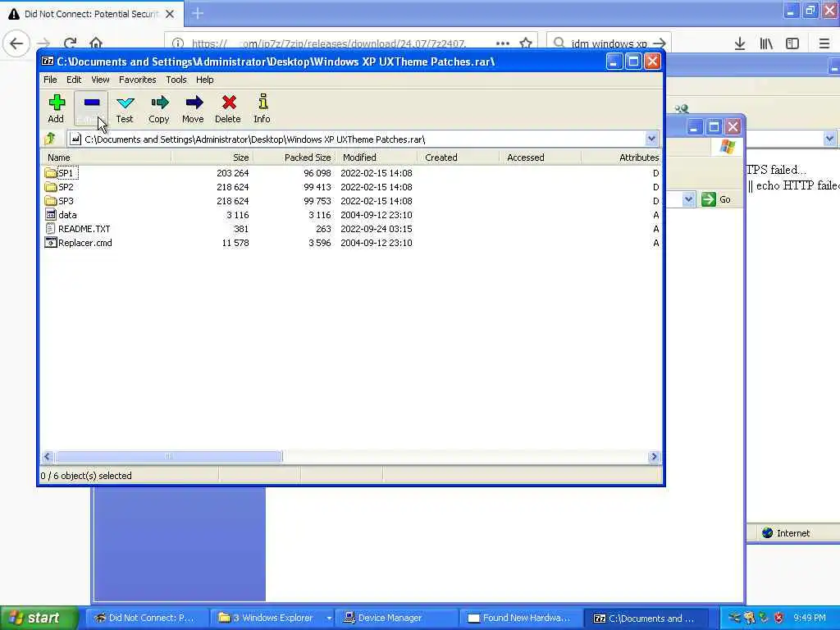Image resolution: width=840 pixels, height=630 pixels.
Task: Select the SP3 folder
Action: [x=66, y=201]
